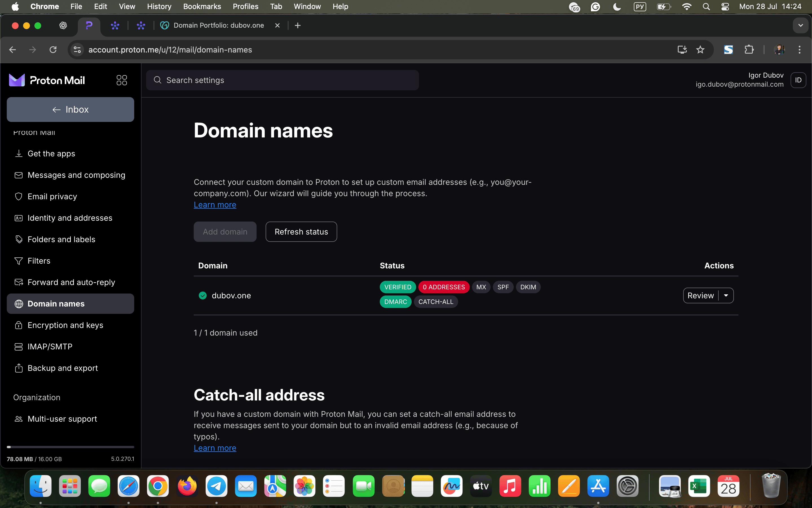Click the Proton Mail logo
This screenshot has height=508, width=812.
(47, 80)
